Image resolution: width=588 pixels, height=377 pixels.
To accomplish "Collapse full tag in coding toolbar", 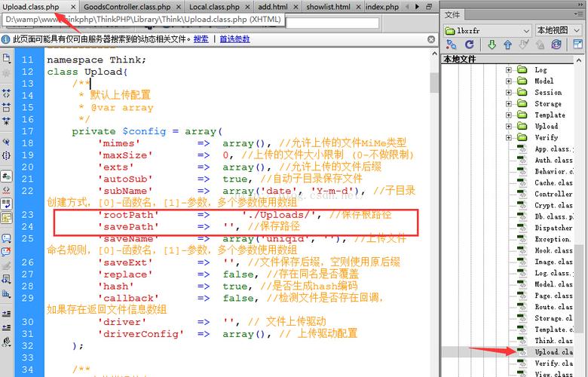I will click(x=6, y=93).
